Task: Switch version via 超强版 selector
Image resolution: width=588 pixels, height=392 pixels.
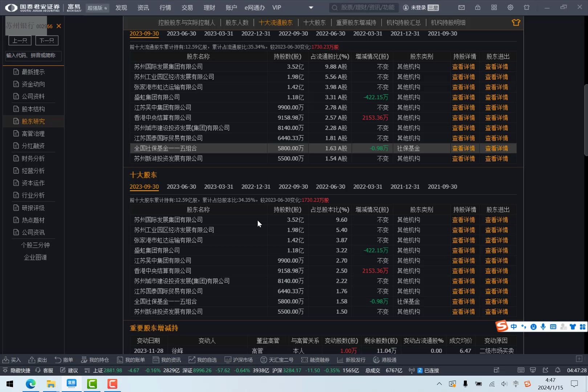Action: pos(97,8)
